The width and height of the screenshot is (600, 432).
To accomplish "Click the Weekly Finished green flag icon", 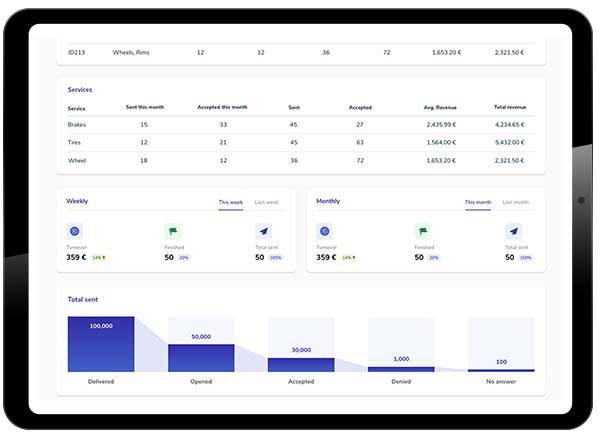I will click(173, 231).
